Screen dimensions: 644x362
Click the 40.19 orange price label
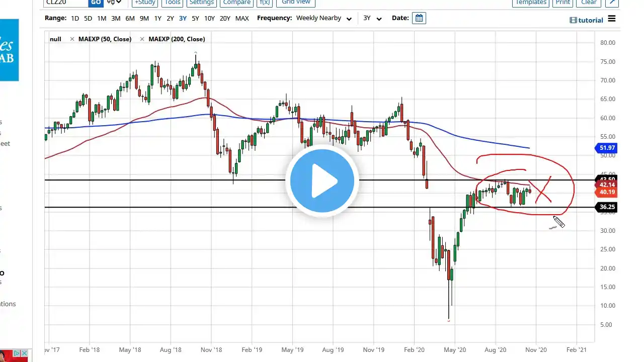[606, 192]
